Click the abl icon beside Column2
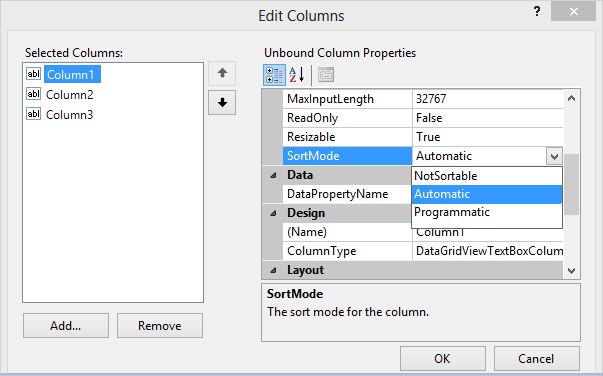 point(33,94)
